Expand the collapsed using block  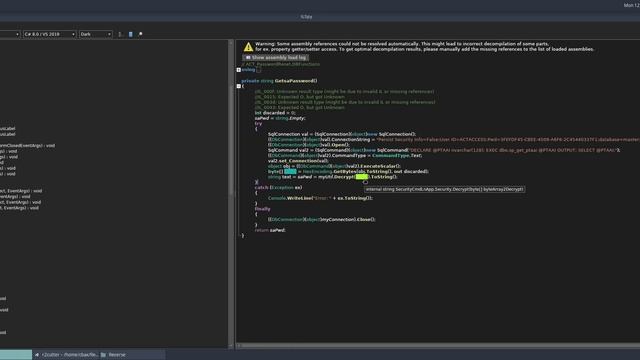coord(239,70)
